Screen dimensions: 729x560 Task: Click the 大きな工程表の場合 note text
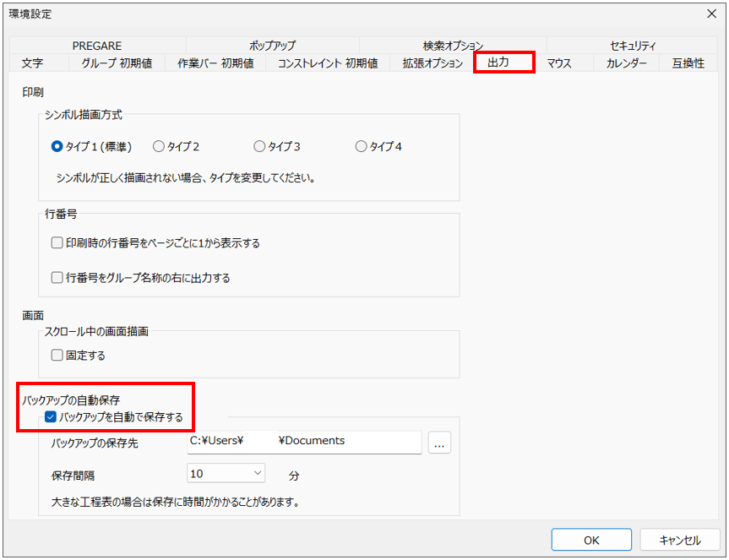[x=175, y=502]
